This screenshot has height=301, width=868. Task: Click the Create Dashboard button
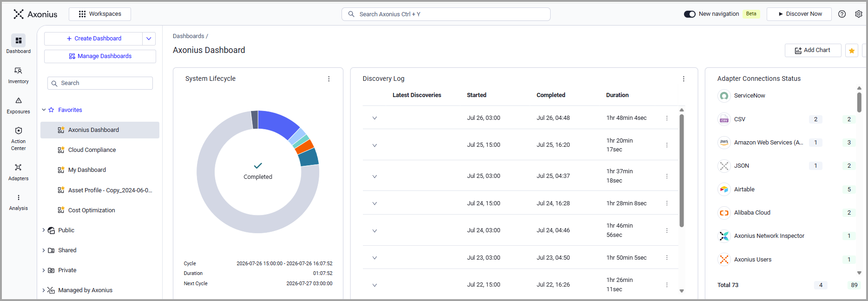93,39
